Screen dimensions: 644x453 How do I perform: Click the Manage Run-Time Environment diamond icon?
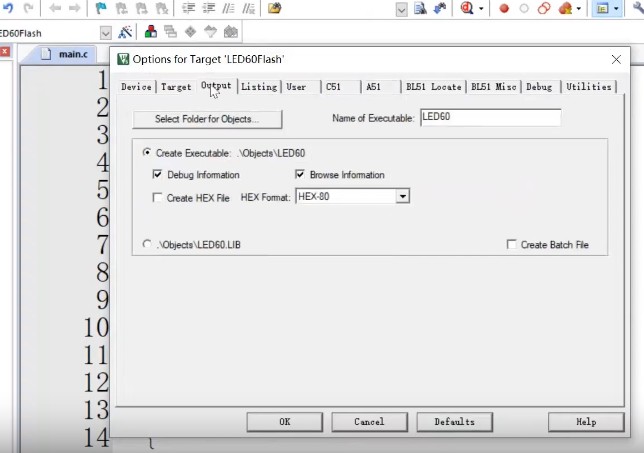click(190, 32)
